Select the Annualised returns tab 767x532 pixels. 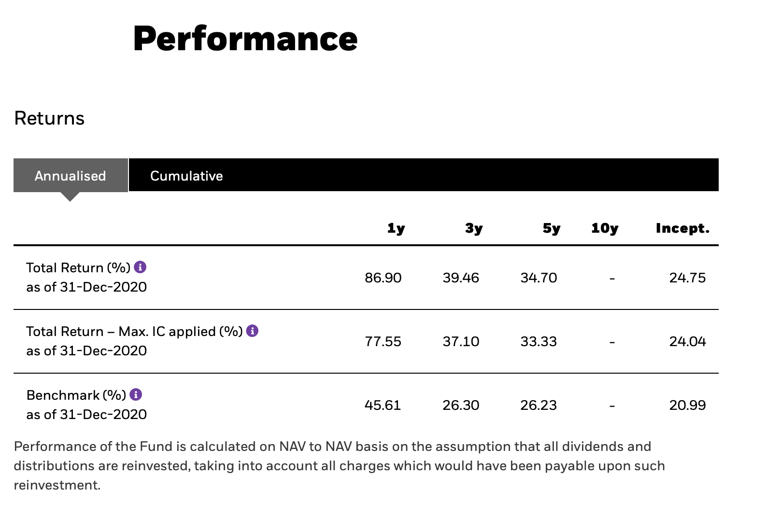(x=71, y=176)
